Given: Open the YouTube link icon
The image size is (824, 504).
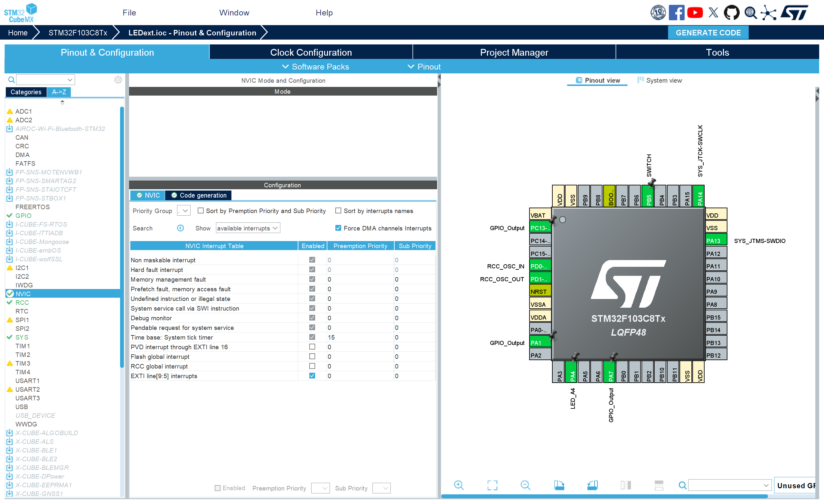Looking at the screenshot, I should coord(695,13).
